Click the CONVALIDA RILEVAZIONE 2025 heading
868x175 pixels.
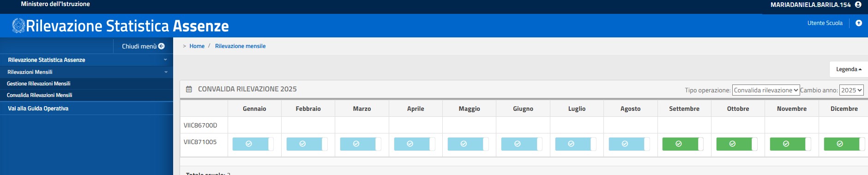(247, 89)
